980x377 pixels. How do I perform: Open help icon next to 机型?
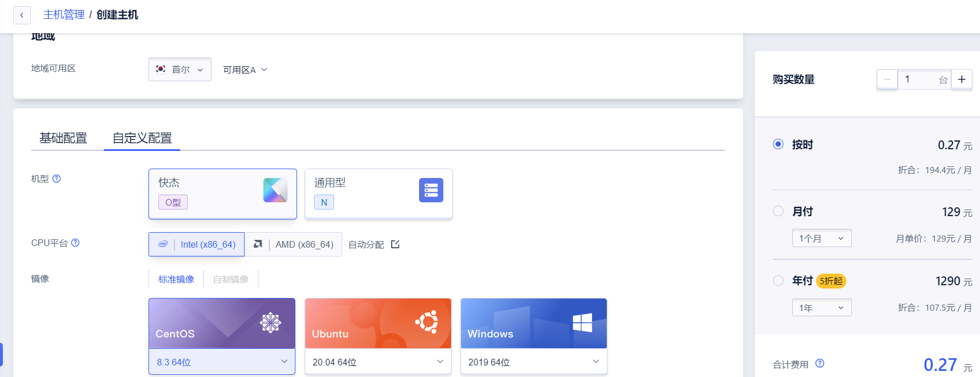point(56,179)
